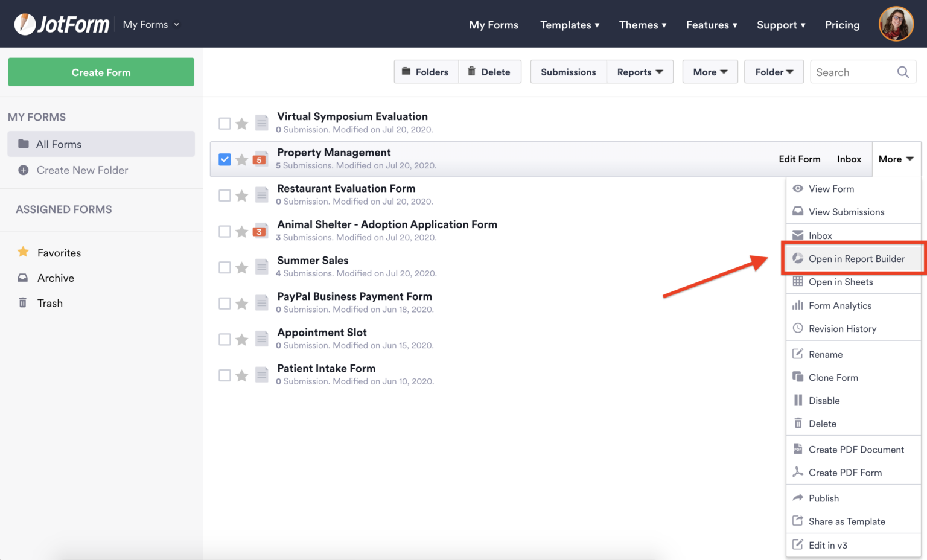Check the Virtual Symposium Evaluation checkbox
927x560 pixels.
tap(225, 122)
